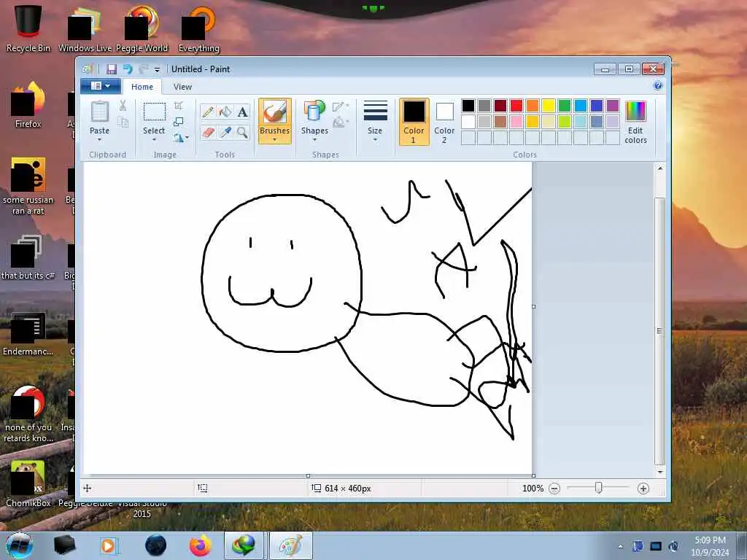Activate Color 2 selector
This screenshot has width=747, height=560.
(x=444, y=122)
